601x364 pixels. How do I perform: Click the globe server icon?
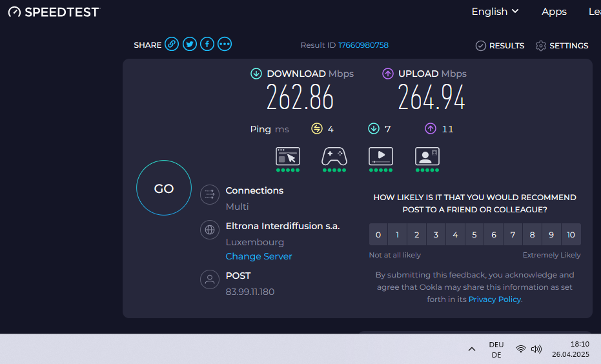point(210,230)
